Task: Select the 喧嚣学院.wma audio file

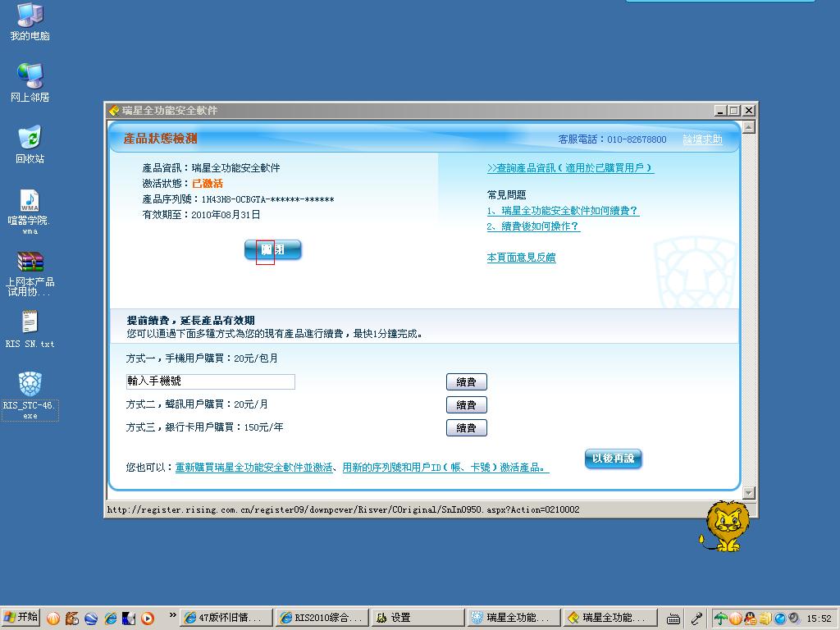Action: [x=30, y=212]
